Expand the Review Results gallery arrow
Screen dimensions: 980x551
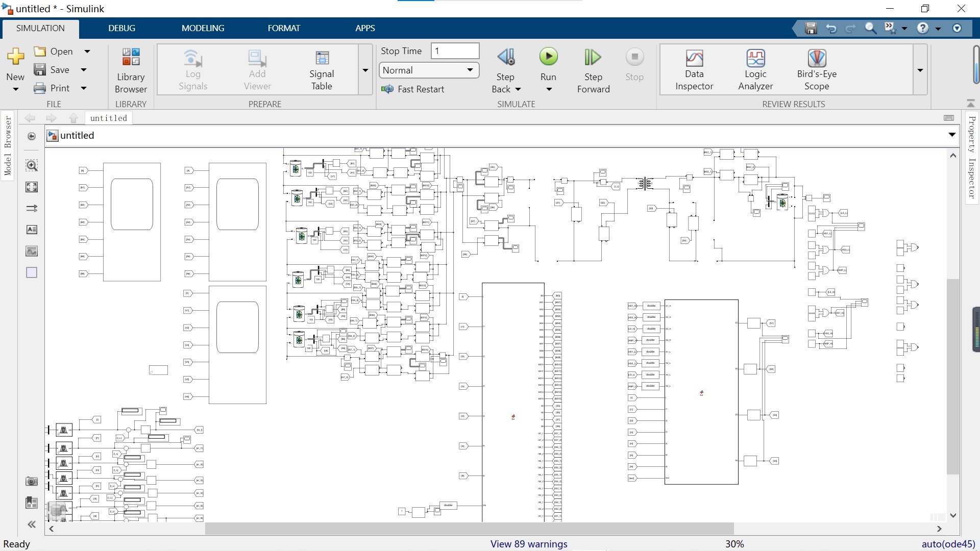(920, 70)
